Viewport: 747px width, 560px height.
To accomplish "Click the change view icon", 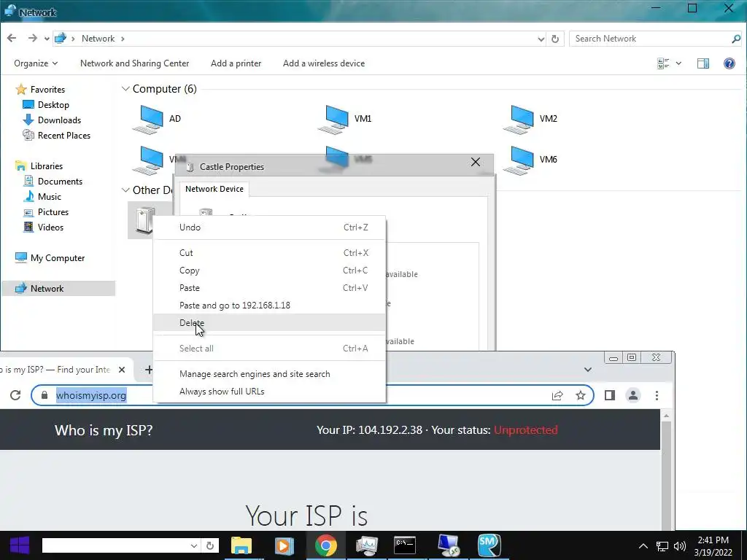I will 663,63.
